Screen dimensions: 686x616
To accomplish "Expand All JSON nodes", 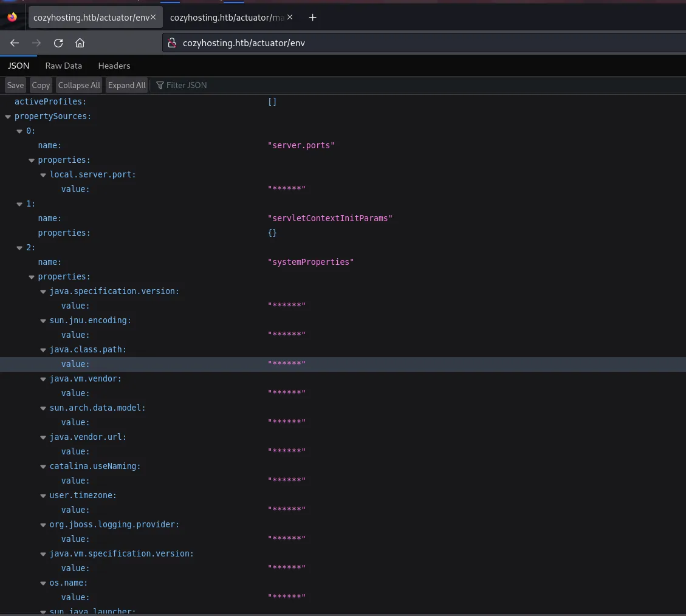I will tap(126, 85).
